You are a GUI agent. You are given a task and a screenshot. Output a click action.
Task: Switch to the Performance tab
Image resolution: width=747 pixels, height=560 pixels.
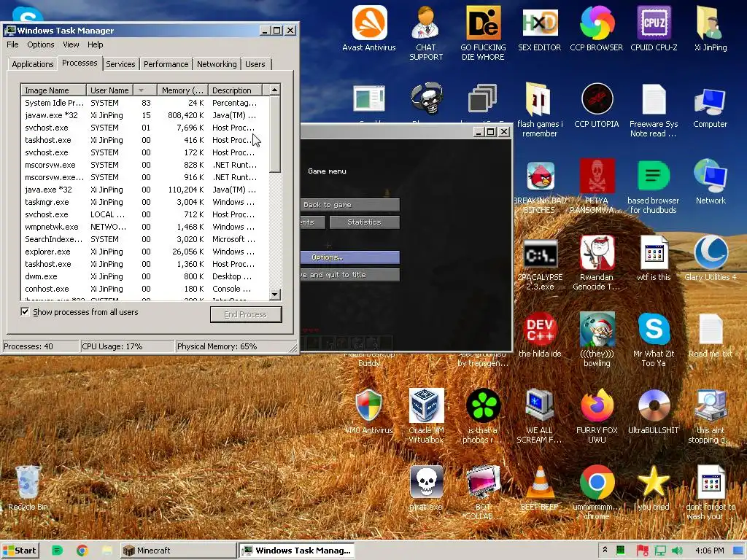tap(166, 64)
